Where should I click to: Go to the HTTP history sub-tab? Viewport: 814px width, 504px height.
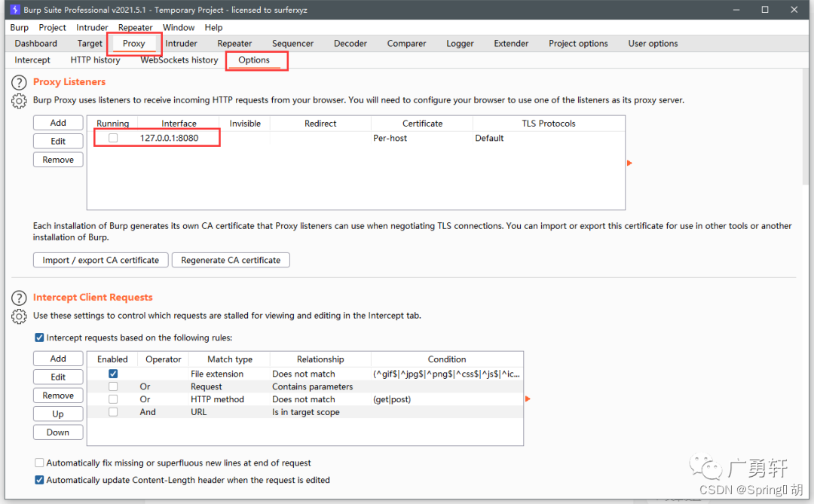click(x=95, y=60)
